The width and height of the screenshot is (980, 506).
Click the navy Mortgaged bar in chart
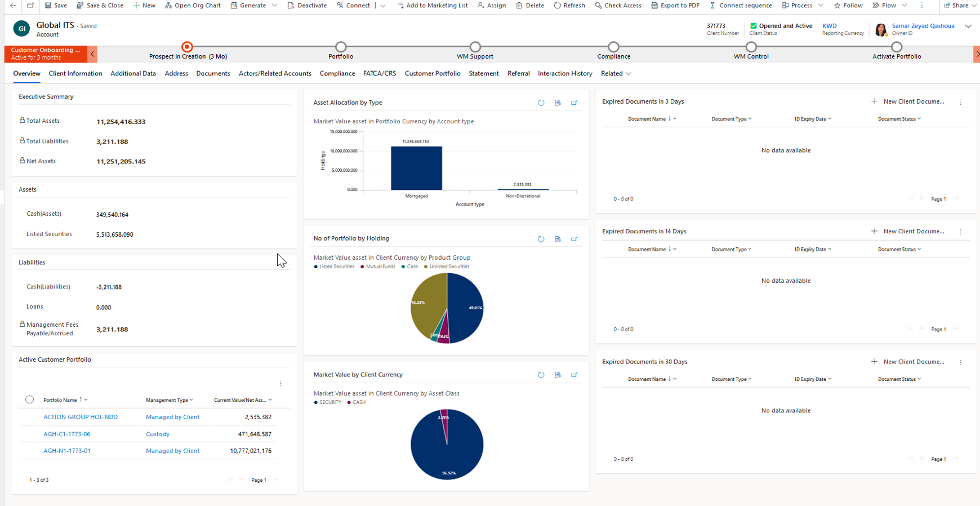click(416, 168)
